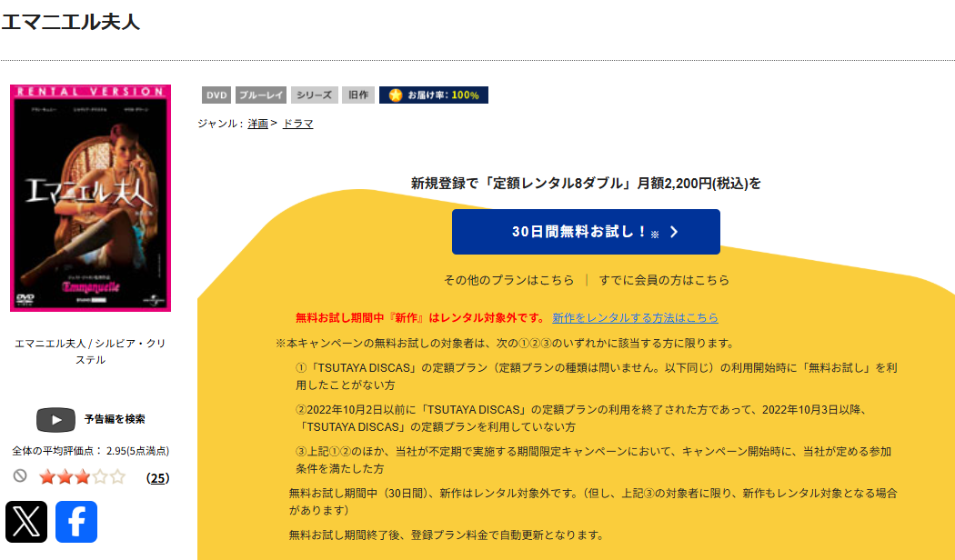Rate the movie one star
The image size is (955, 560).
coord(47,477)
